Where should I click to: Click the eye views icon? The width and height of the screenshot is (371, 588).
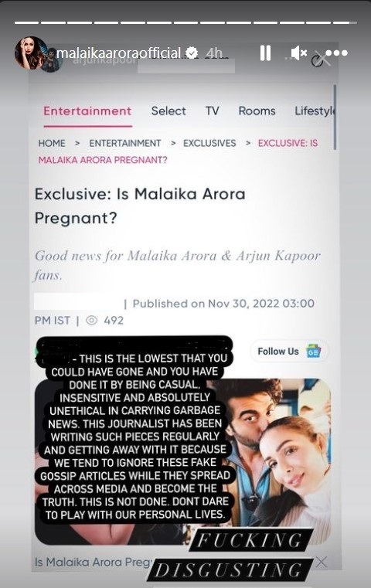click(x=91, y=321)
